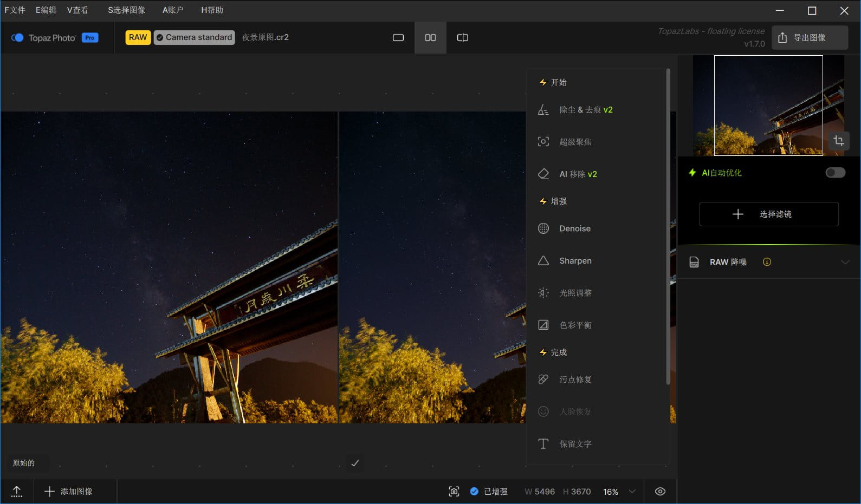Switch to single image view
This screenshot has width=861, height=504.
click(x=398, y=37)
